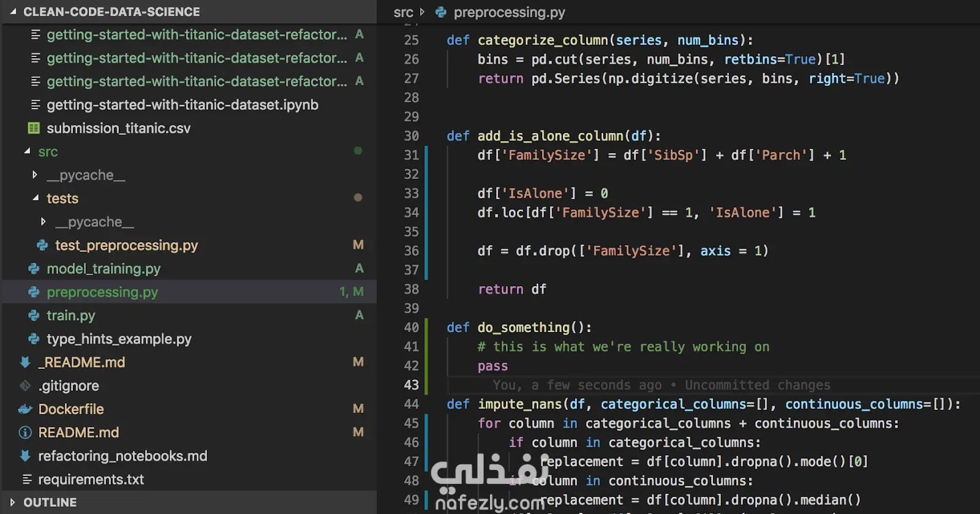Click 'do_something' function name in code
The image size is (980, 514).
[x=524, y=328]
